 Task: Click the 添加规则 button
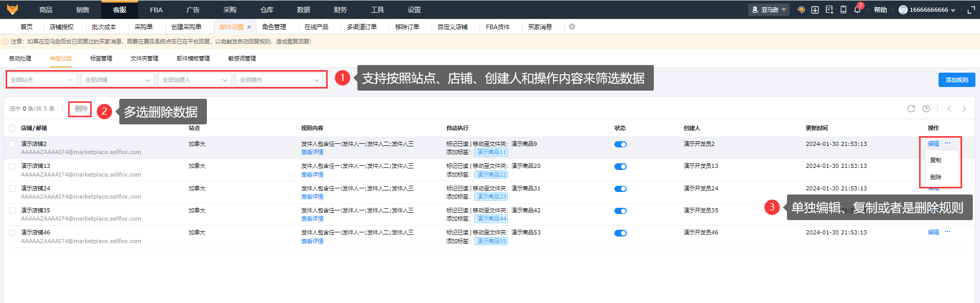pos(956,80)
